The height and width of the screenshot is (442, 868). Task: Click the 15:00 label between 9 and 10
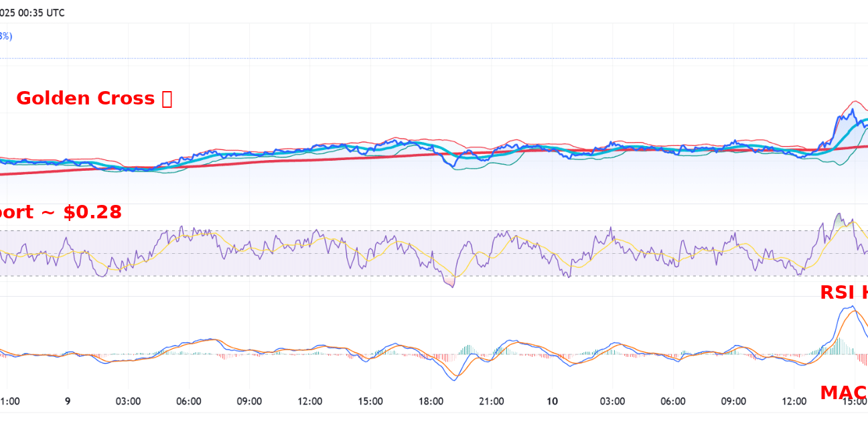coord(370,401)
